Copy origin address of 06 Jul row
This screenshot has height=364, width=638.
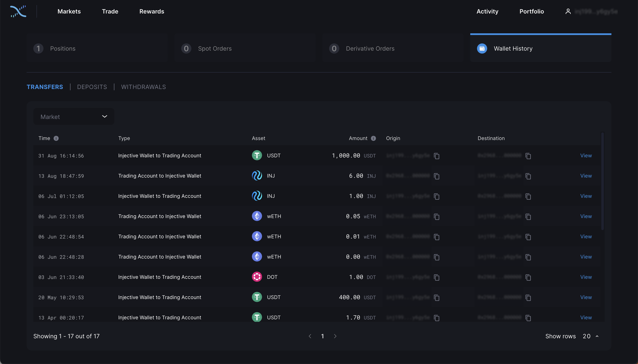point(437,197)
